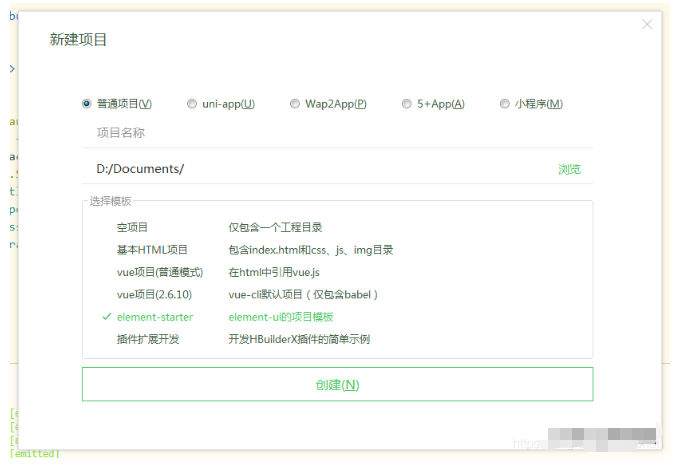Viewport: 674px width, 464px height.
Task: Click the element-ui的项目模板 description text
Action: (x=281, y=317)
